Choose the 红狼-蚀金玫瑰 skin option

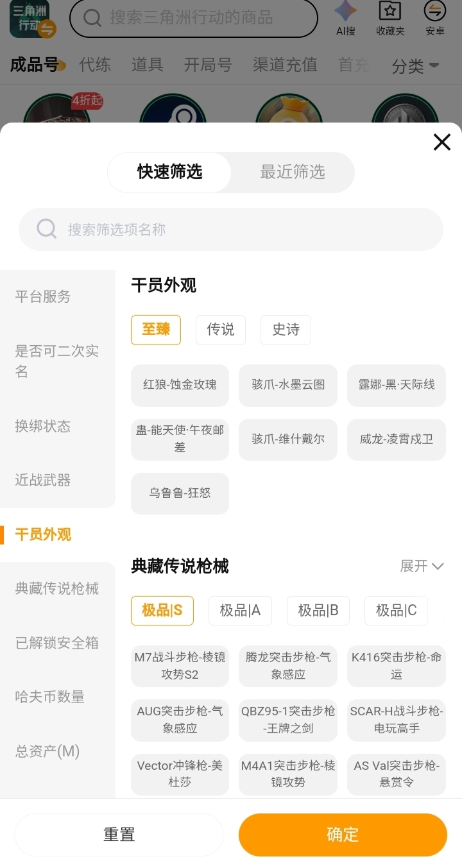coord(180,385)
